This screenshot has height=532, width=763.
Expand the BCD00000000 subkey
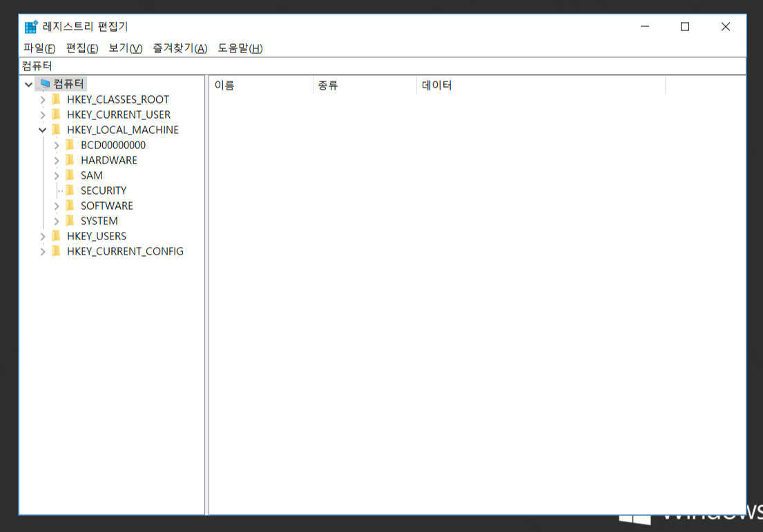57,145
